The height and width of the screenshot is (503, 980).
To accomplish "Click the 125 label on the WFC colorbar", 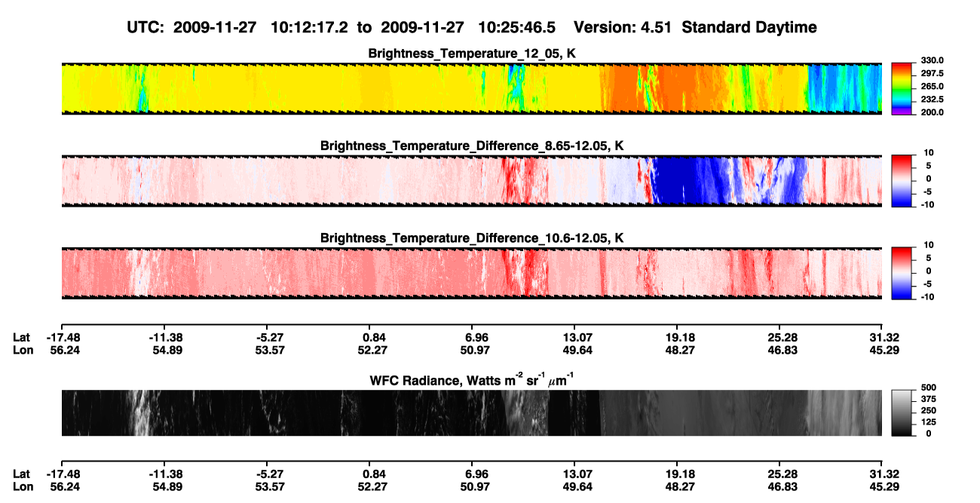I will point(928,422).
